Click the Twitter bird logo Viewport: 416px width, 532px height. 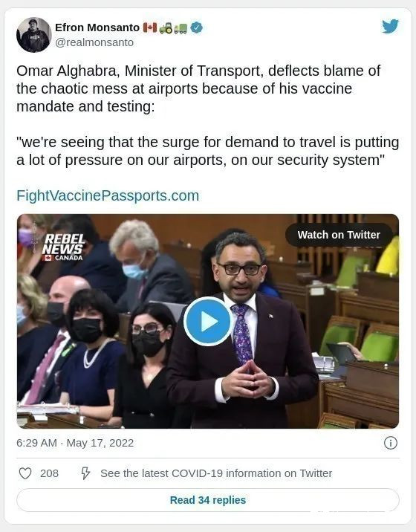390,27
